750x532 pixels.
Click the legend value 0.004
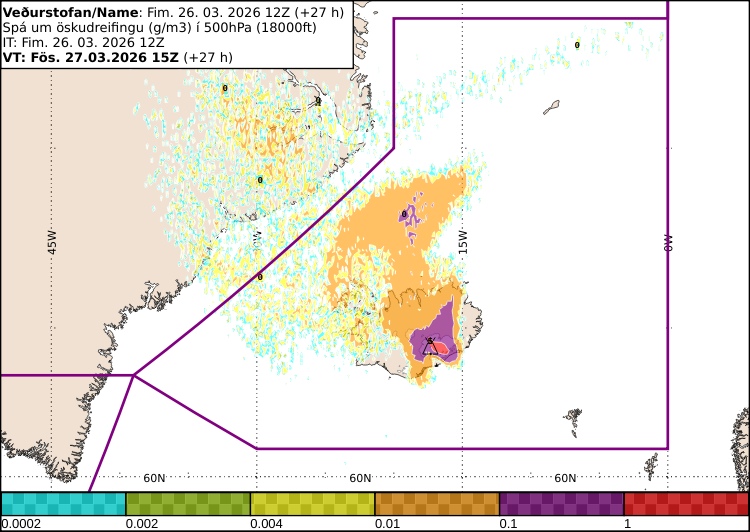click(x=266, y=523)
